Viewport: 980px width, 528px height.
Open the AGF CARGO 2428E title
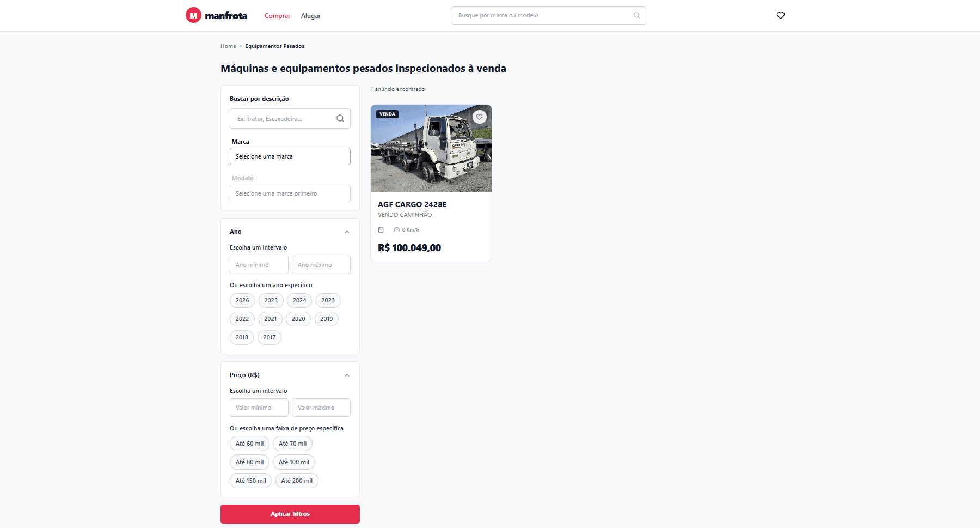(412, 204)
